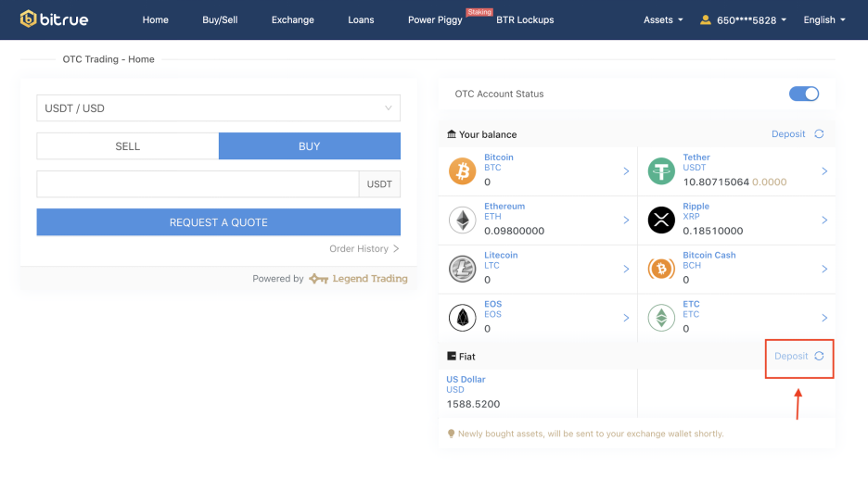Select the SELL option
The width and height of the screenshot is (868, 491).
coord(128,146)
